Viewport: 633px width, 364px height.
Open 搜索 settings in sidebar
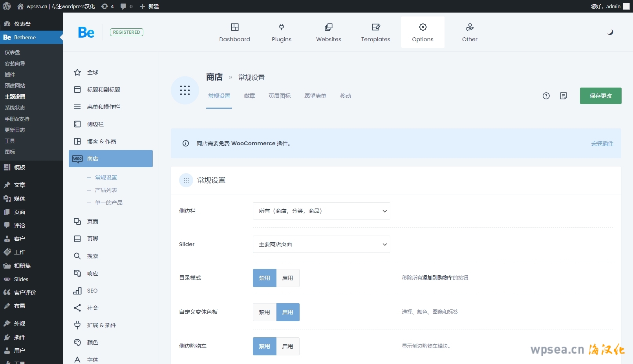click(93, 256)
